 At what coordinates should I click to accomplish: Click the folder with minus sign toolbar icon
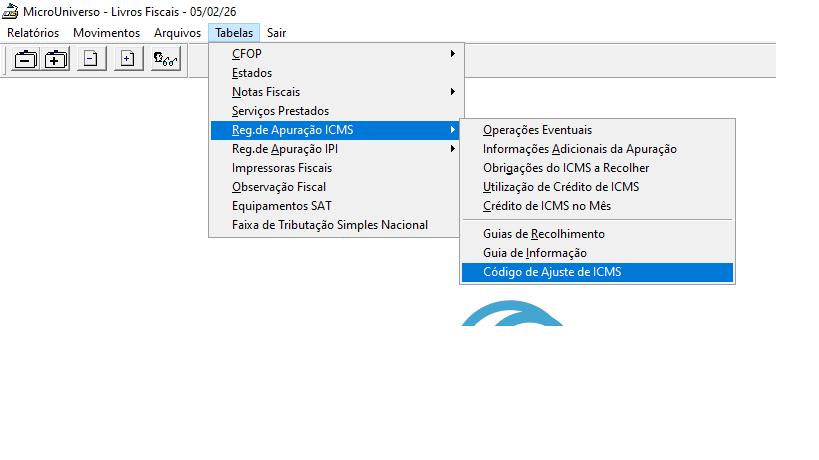coord(25,60)
